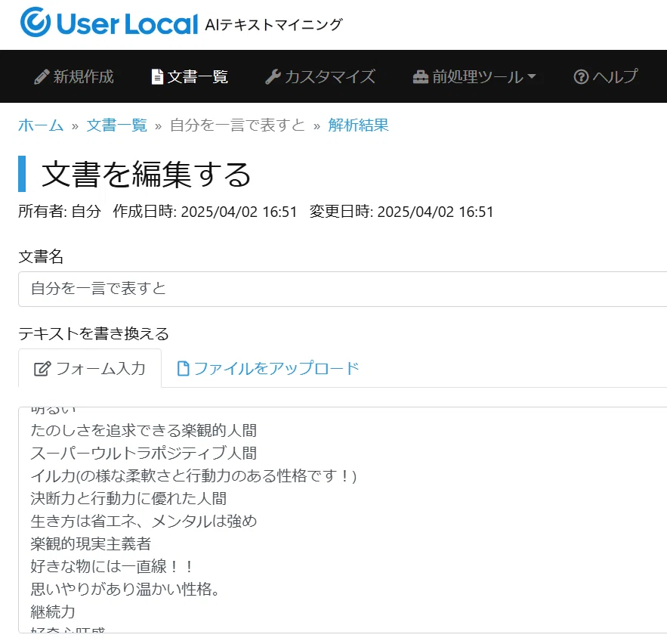This screenshot has width=667, height=644.
Task: Click the document icon beside 文書一覧
Action: 157,77
